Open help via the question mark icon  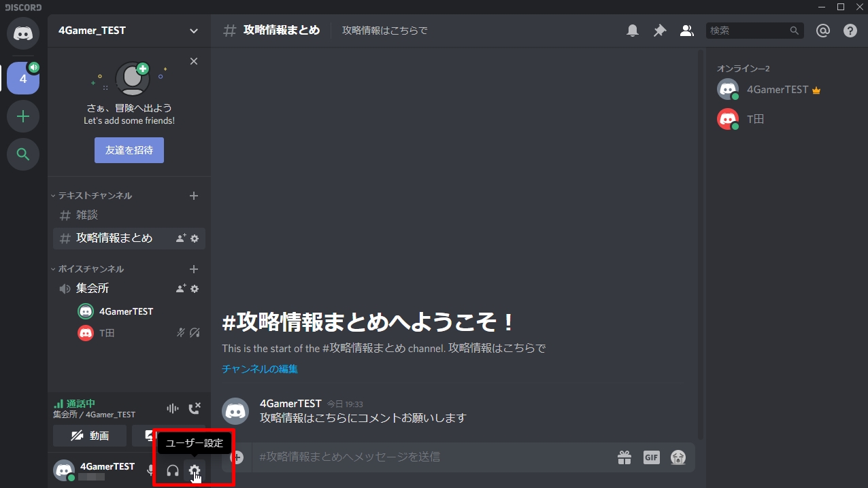[850, 31]
